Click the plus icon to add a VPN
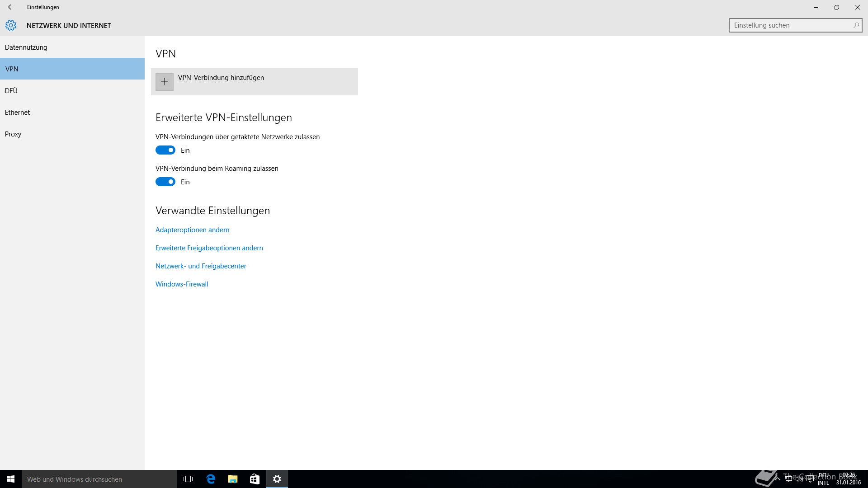The height and width of the screenshot is (488, 868). tap(165, 82)
